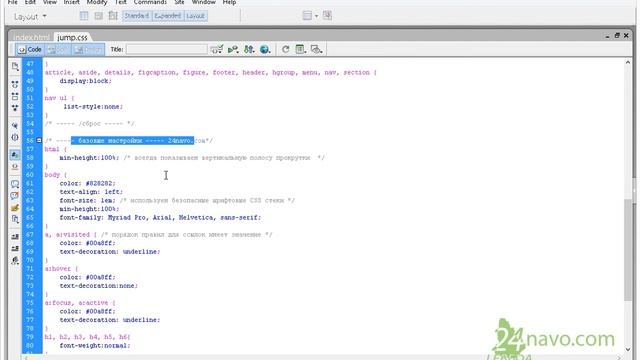
Task: Enable Expanded tables mode
Action: coord(167,16)
